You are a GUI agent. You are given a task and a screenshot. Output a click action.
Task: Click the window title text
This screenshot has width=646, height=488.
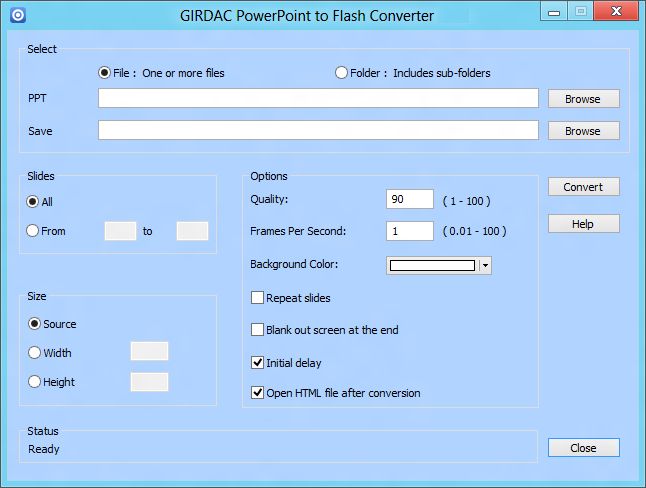[x=307, y=16]
